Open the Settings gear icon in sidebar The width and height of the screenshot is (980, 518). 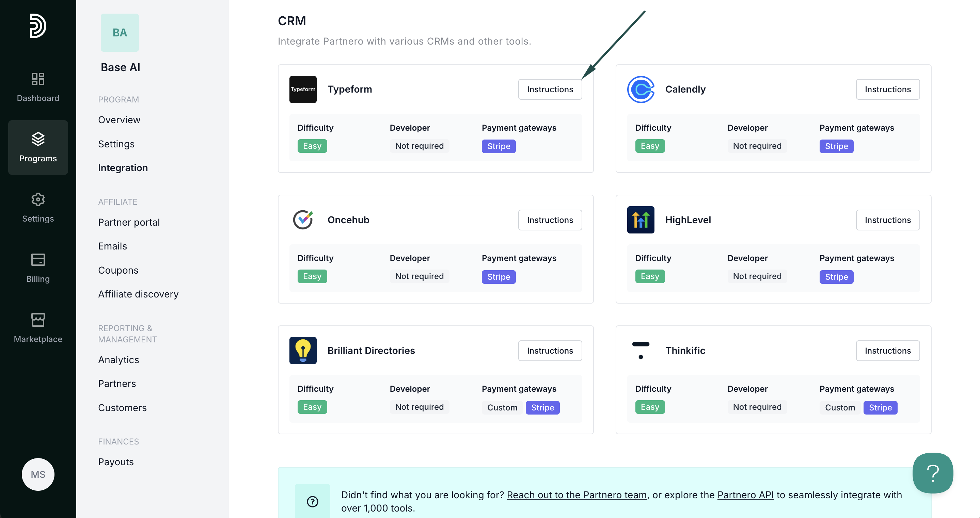pyautogui.click(x=38, y=199)
